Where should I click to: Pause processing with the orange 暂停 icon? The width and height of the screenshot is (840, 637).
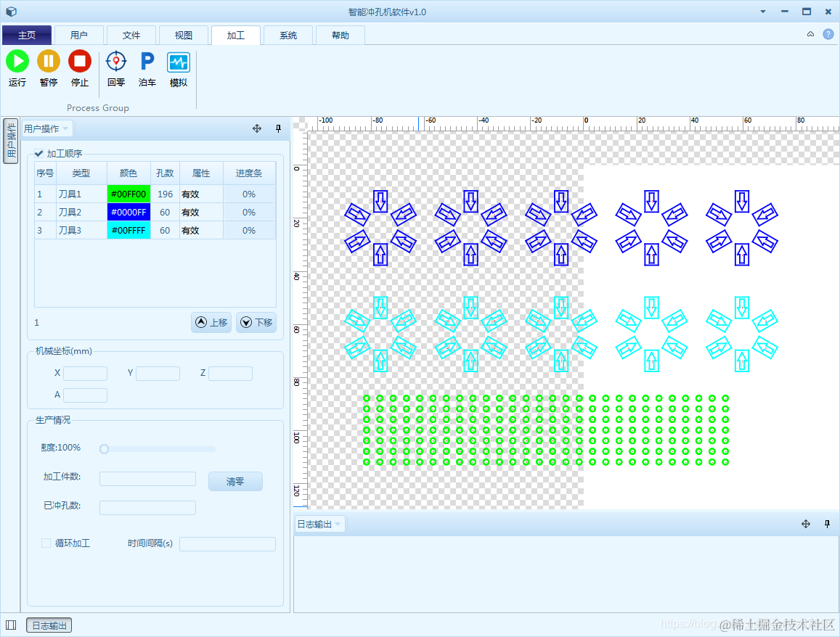tap(48, 62)
